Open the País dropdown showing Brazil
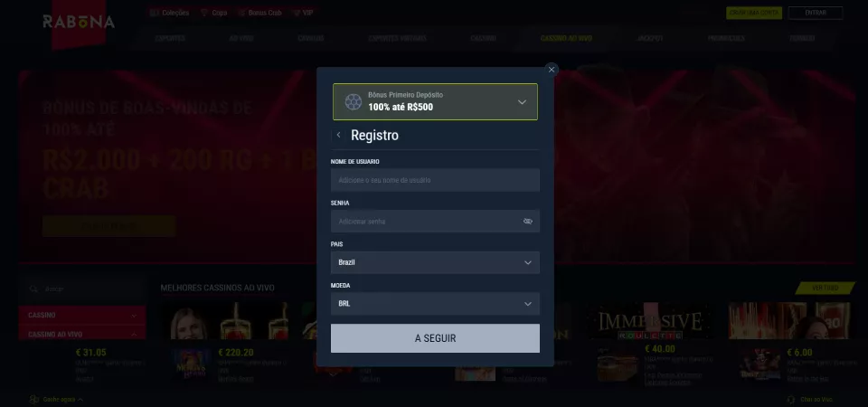Viewport: 868px width, 407px height. [x=435, y=262]
